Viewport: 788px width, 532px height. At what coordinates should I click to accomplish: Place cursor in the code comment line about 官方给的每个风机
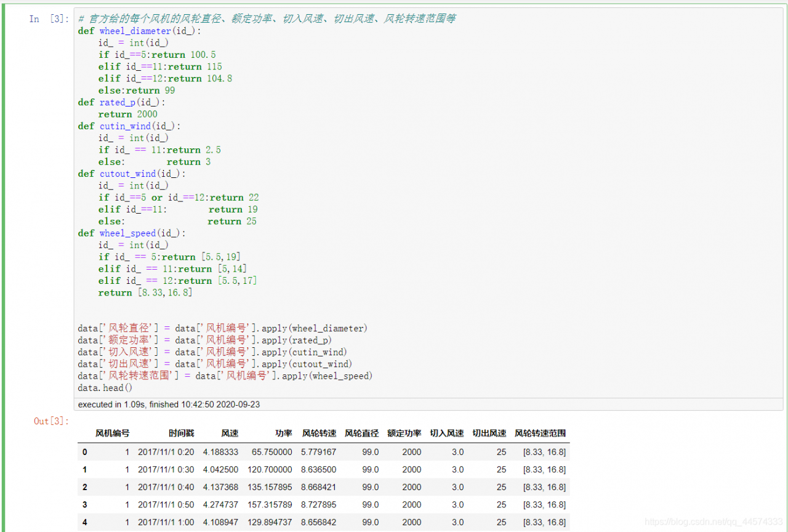267,19
